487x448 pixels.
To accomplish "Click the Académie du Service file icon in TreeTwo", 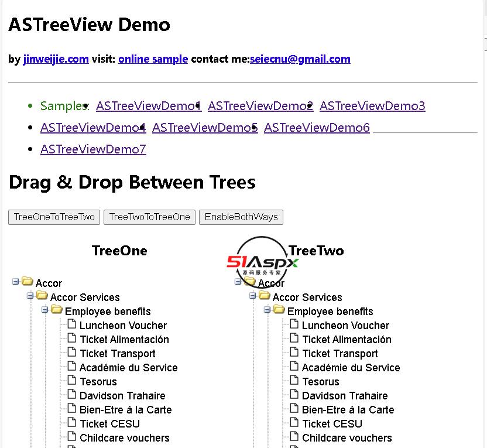I will click(x=294, y=366).
